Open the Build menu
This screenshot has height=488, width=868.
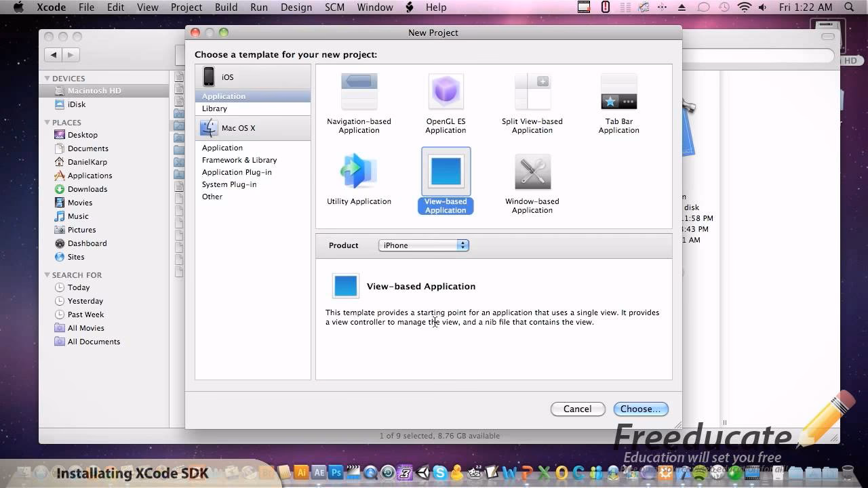click(226, 7)
